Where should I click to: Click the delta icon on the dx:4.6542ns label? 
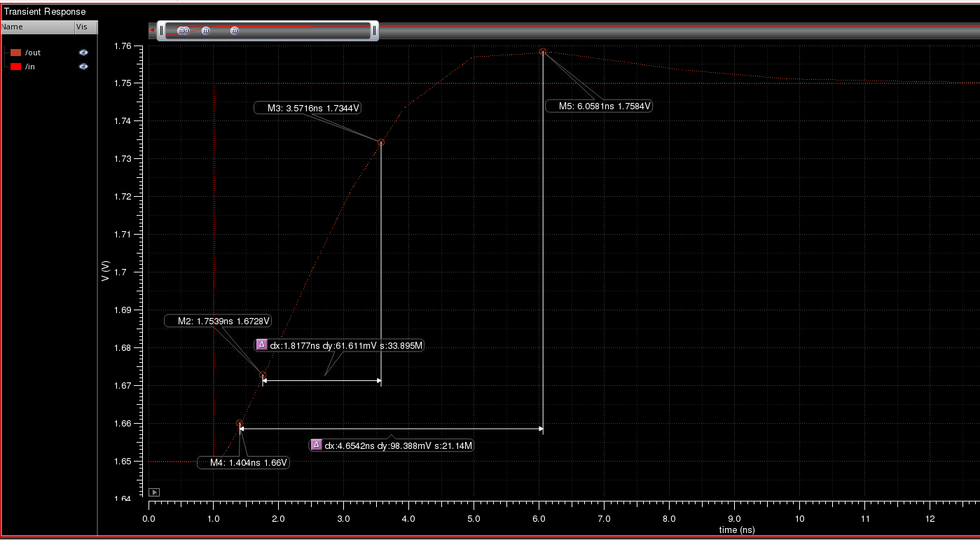pyautogui.click(x=316, y=445)
